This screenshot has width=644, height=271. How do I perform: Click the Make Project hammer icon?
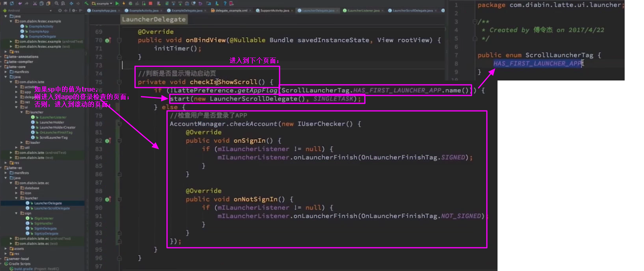coord(86,3)
